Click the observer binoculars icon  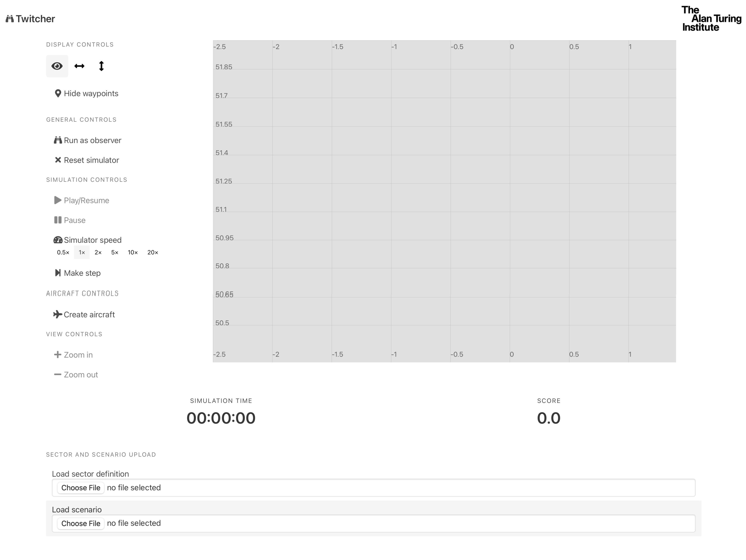pos(58,140)
